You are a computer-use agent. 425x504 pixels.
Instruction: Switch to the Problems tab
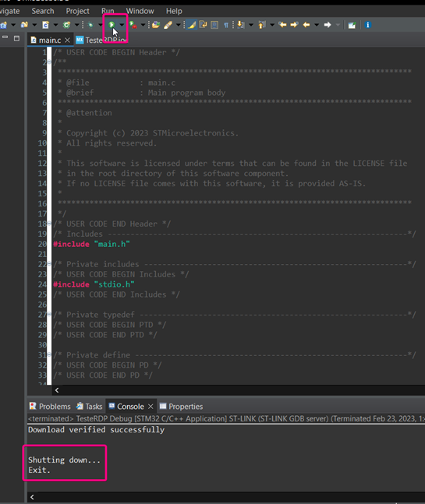point(50,407)
